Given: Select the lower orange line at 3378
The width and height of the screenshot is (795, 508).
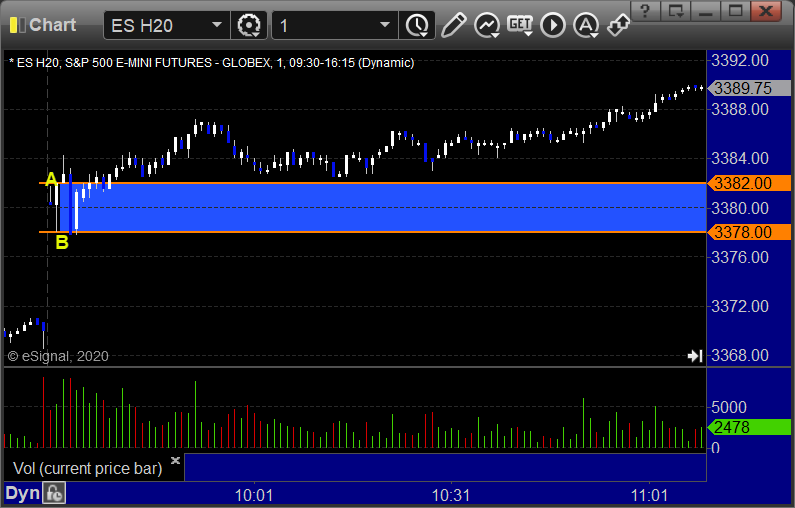Looking at the screenshot, I should click(373, 232).
